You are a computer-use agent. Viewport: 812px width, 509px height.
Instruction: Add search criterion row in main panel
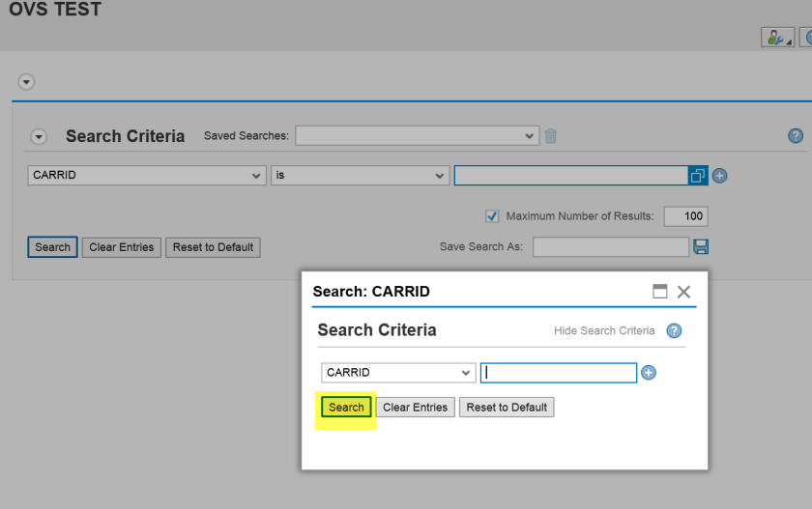point(719,176)
